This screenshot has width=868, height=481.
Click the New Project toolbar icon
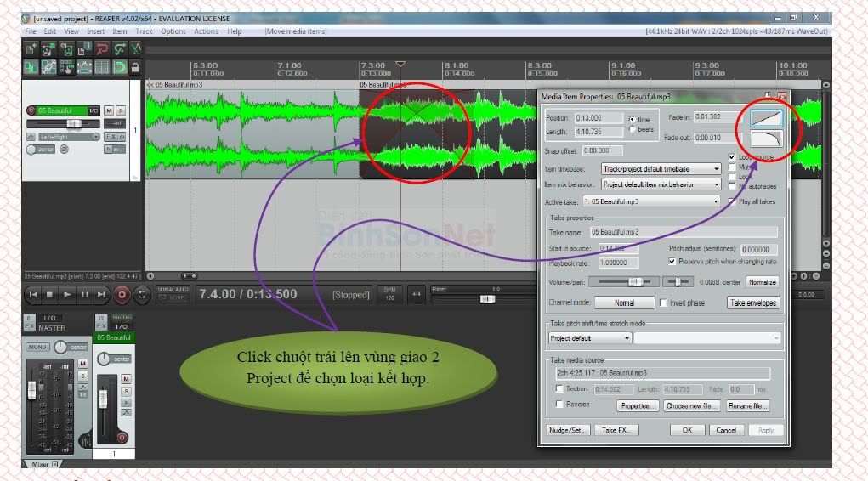click(31, 49)
